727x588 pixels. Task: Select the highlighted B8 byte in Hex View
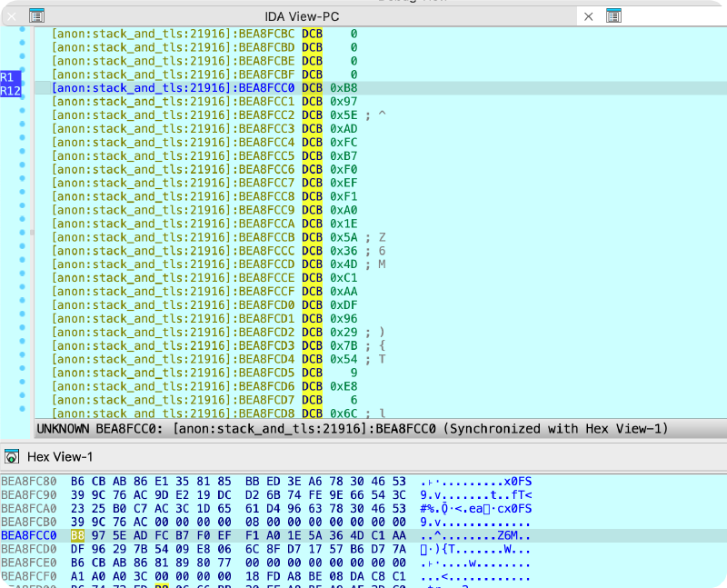[77, 536]
